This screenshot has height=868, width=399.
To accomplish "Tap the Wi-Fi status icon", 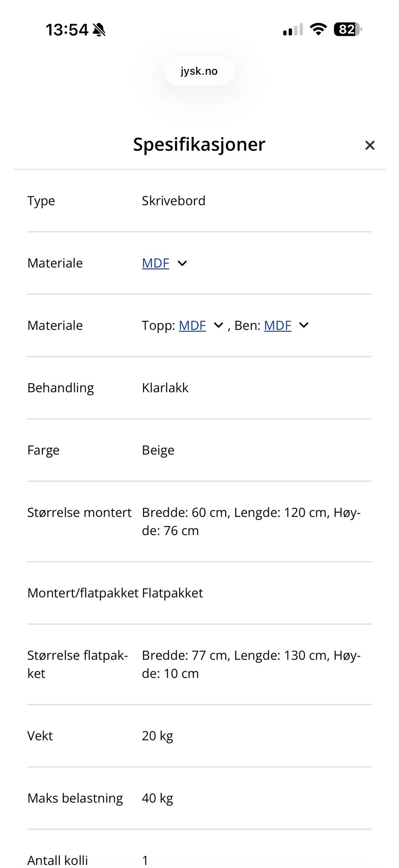I will click(318, 29).
